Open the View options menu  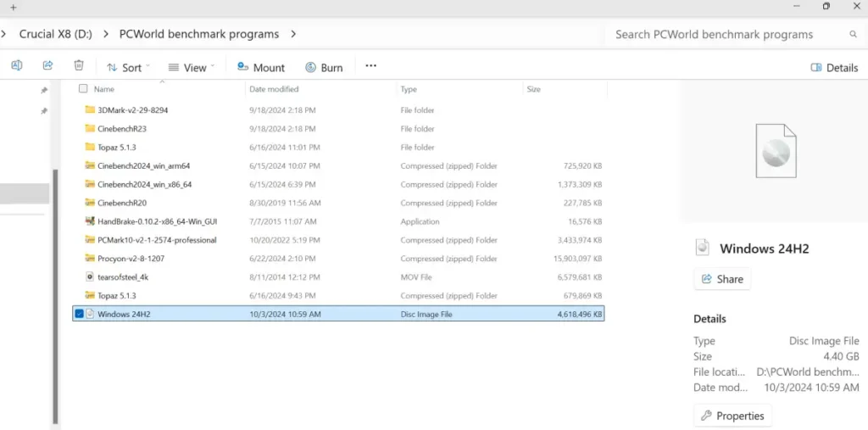[x=191, y=68]
